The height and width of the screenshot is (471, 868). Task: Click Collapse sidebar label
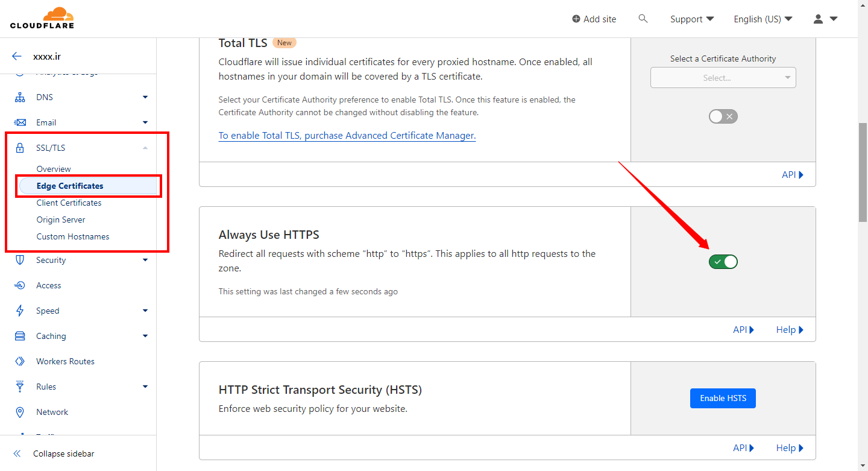pyautogui.click(x=64, y=454)
